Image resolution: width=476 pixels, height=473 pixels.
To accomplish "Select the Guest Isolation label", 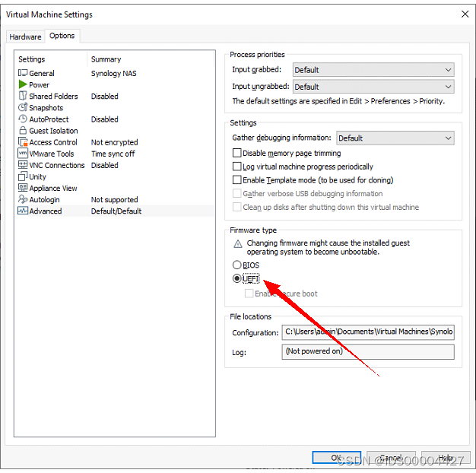I will pyautogui.click(x=53, y=131).
